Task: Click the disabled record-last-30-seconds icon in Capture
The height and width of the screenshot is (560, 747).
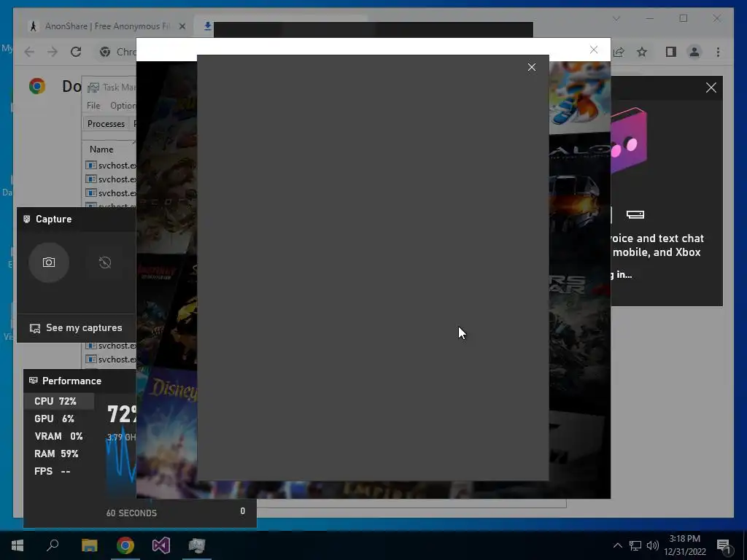Action: coord(105,262)
